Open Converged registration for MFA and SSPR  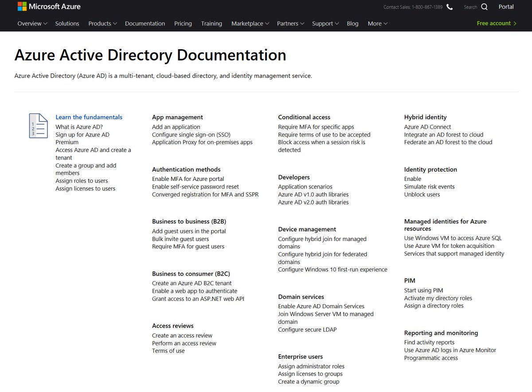click(205, 194)
